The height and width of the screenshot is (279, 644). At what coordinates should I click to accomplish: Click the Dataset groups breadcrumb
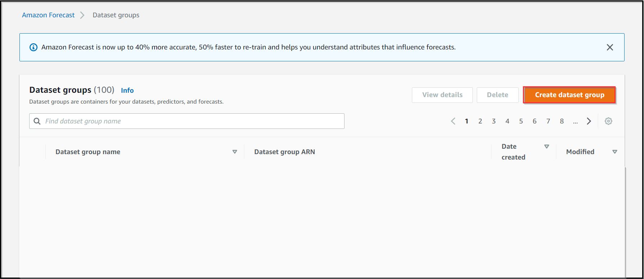coord(116,15)
